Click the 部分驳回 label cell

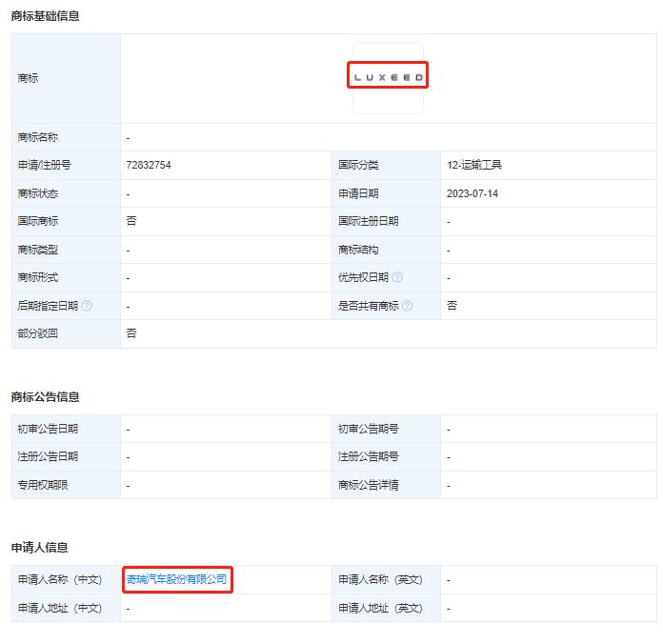[x=66, y=333]
